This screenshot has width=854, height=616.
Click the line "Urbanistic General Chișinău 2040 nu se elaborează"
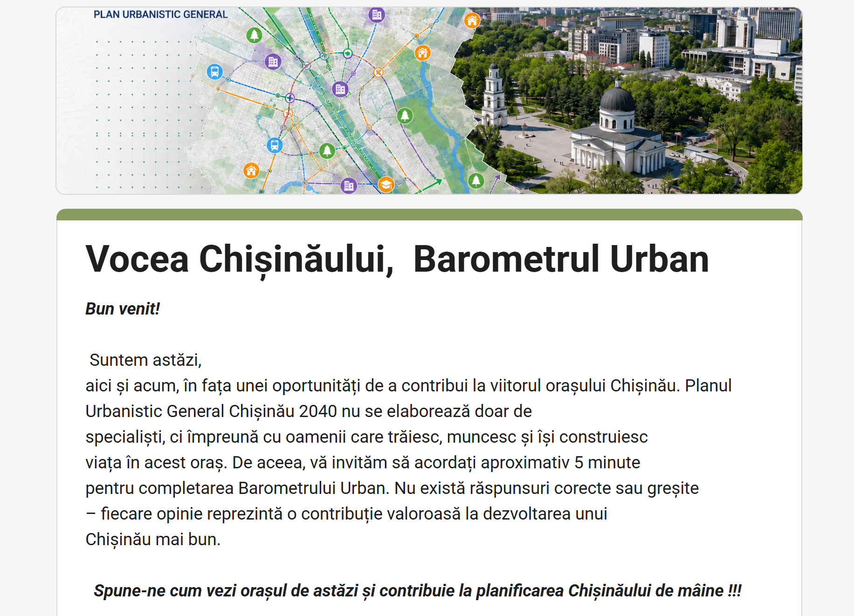click(309, 411)
